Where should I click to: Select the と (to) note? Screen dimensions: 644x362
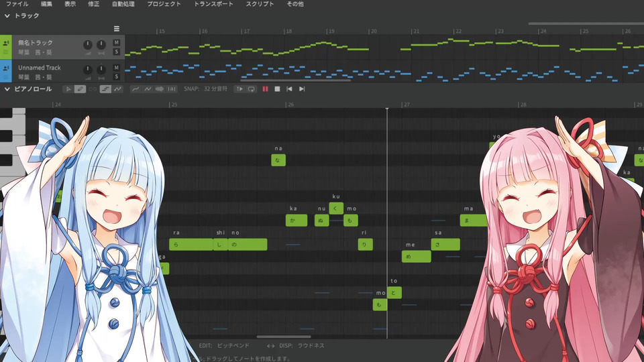click(394, 293)
